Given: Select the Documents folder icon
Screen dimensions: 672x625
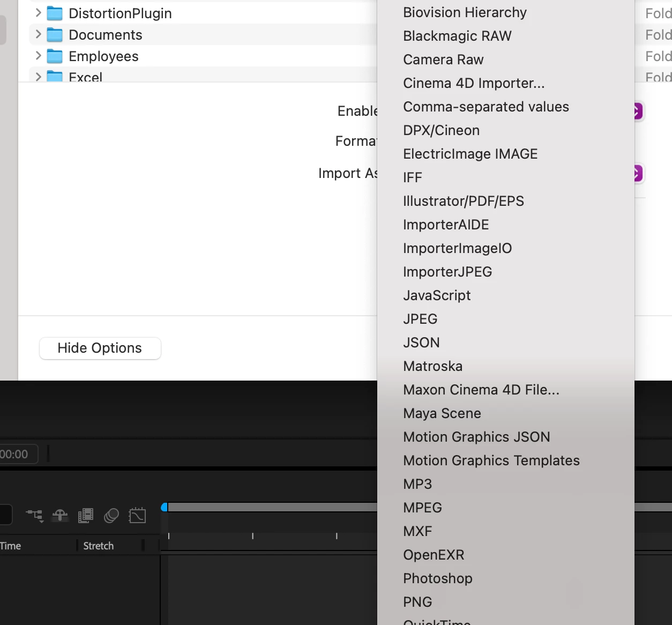Looking at the screenshot, I should (x=55, y=35).
